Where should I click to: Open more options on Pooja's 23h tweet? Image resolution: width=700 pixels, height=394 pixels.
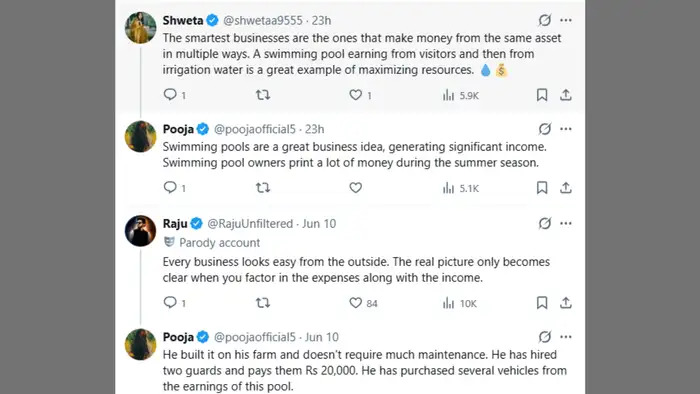point(566,129)
